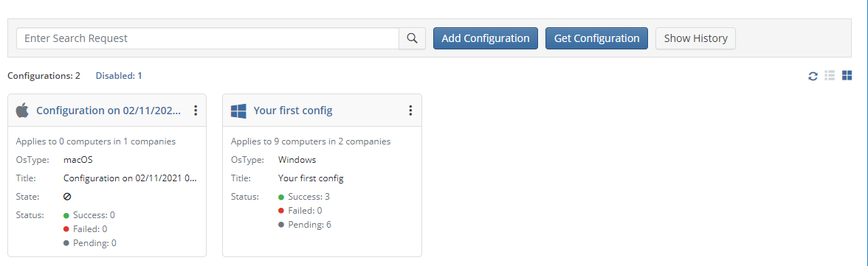Click the disabled state icon
The image size is (868, 266).
[x=68, y=196]
